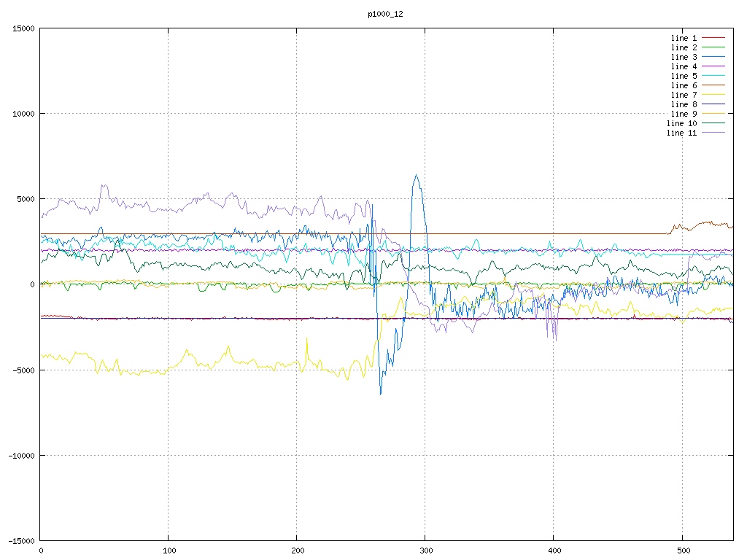Select the 300 x-axis tick label
The width and height of the screenshot is (747, 560).
425,551
